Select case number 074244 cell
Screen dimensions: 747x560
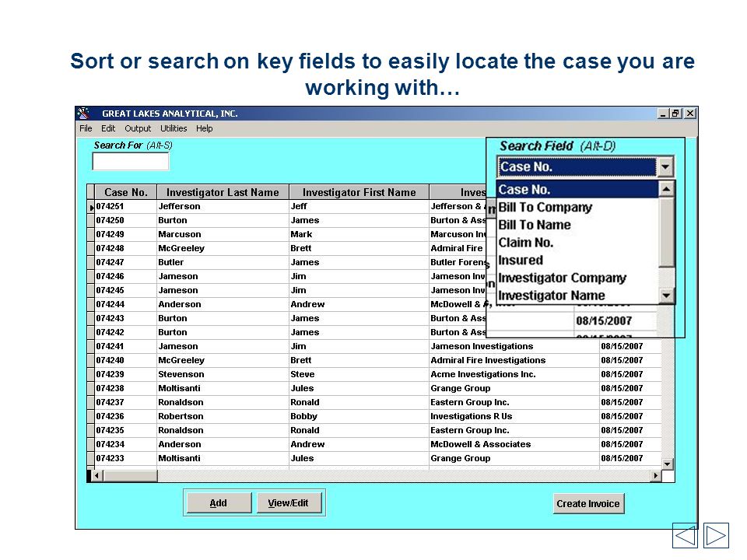(126, 304)
